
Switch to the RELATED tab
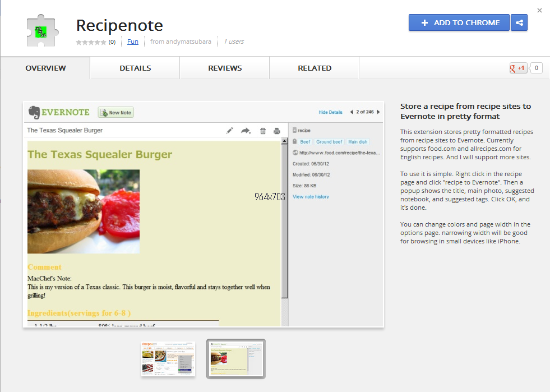point(315,68)
